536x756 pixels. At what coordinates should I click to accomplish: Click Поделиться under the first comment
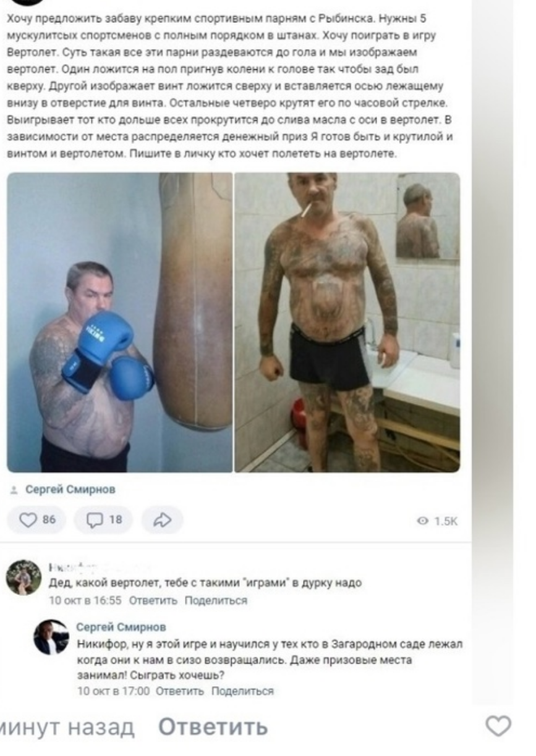click(x=216, y=600)
